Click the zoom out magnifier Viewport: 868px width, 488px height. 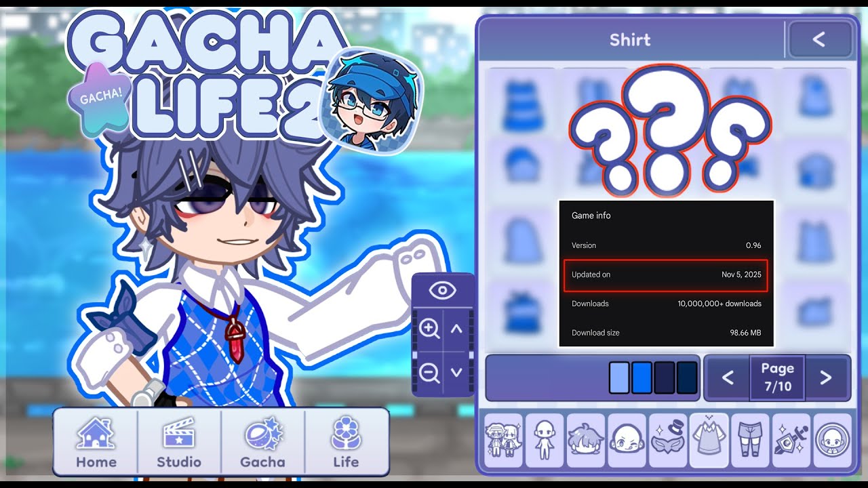(429, 372)
